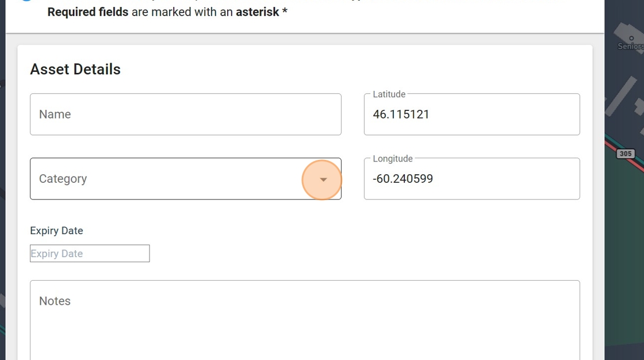Focus the Longitude field showing -60.240599
This screenshot has width=644, height=360.
(x=471, y=179)
